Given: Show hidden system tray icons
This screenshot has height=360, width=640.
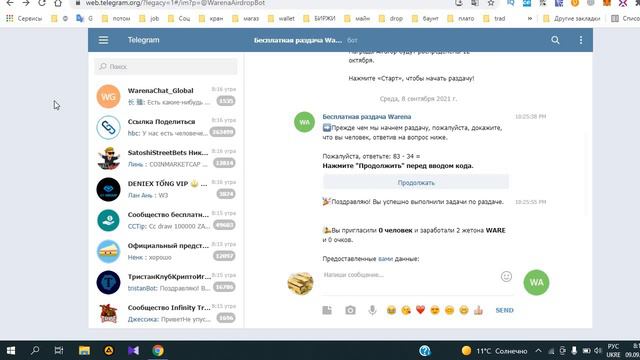Looking at the screenshot, I should (538, 351).
